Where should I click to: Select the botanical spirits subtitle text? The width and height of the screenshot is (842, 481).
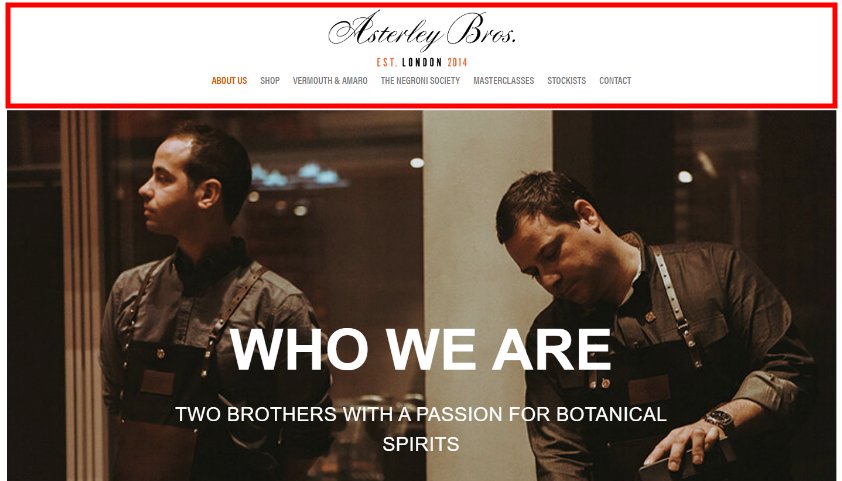pos(420,429)
